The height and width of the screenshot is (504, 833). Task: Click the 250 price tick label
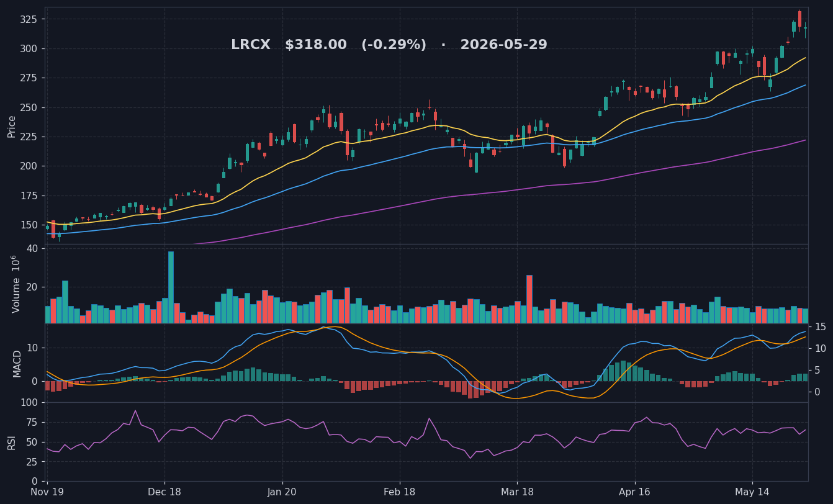click(x=29, y=107)
